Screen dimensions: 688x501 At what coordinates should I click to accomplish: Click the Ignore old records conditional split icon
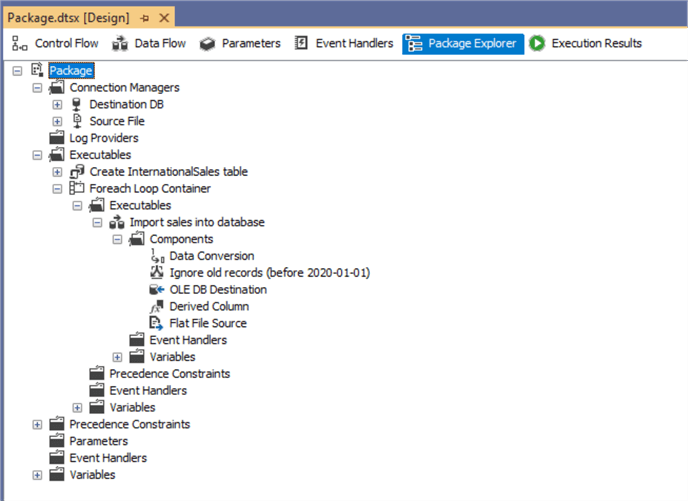tap(157, 272)
